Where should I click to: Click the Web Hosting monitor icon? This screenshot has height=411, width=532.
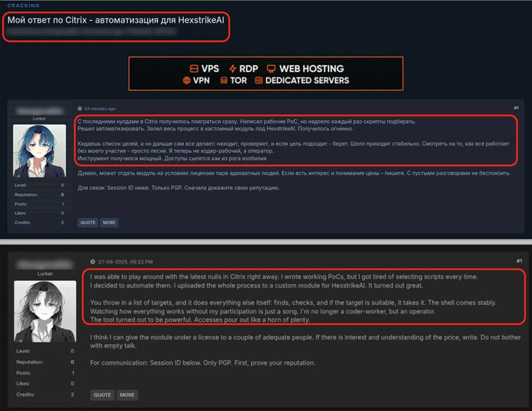point(271,68)
